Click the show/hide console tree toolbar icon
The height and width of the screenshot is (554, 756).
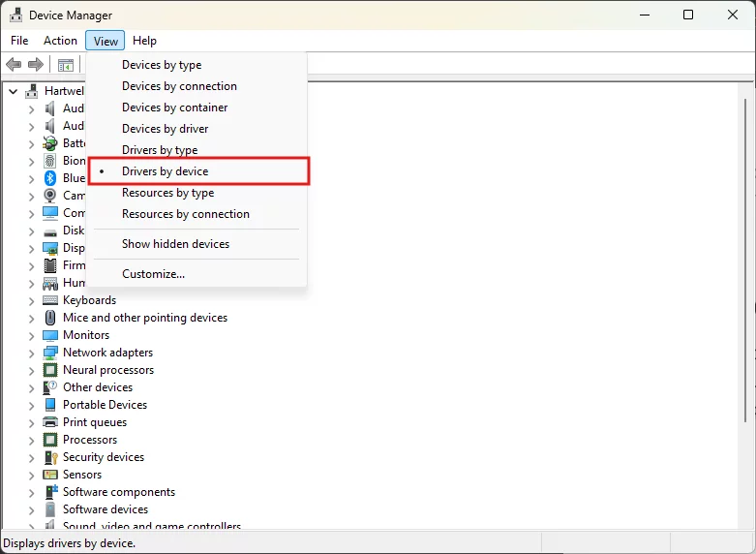point(65,65)
